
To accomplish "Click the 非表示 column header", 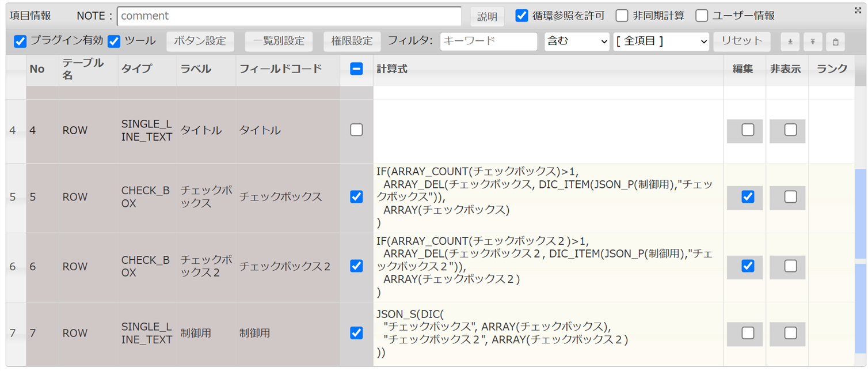I will 787,70.
